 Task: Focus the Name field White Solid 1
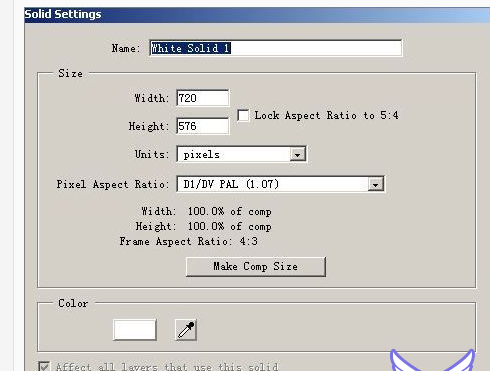click(x=276, y=48)
